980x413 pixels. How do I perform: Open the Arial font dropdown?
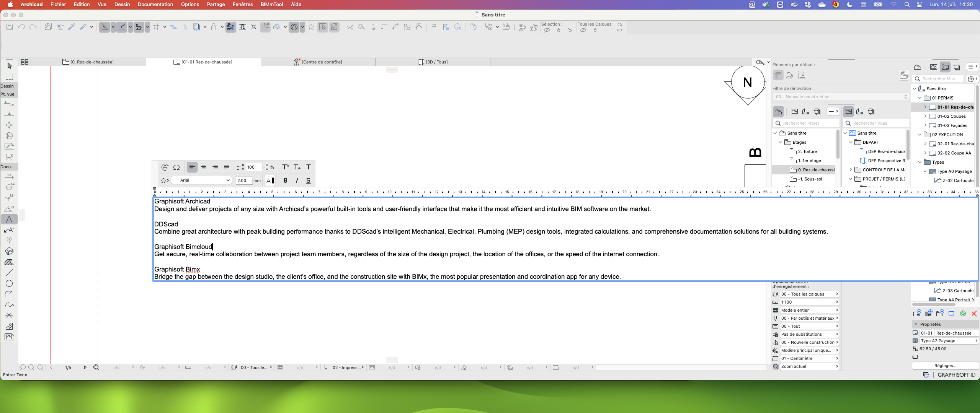pyautogui.click(x=202, y=180)
